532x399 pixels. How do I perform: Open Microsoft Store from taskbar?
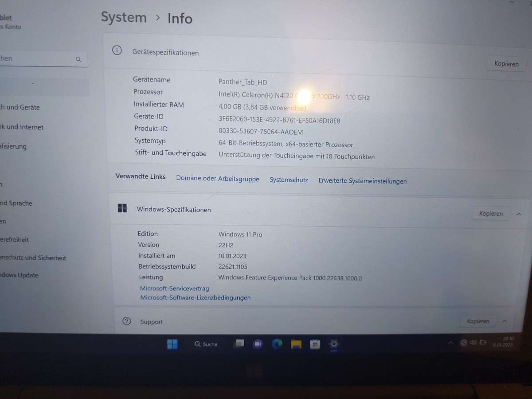(x=315, y=344)
